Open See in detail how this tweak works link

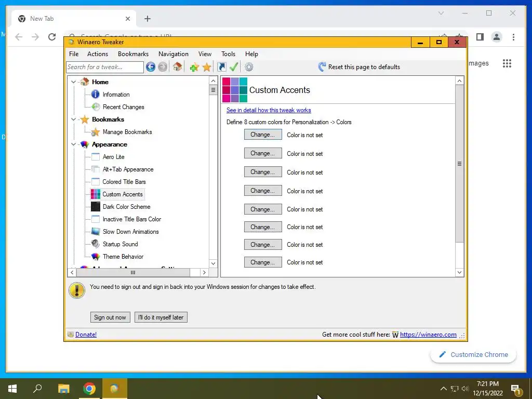tap(269, 110)
